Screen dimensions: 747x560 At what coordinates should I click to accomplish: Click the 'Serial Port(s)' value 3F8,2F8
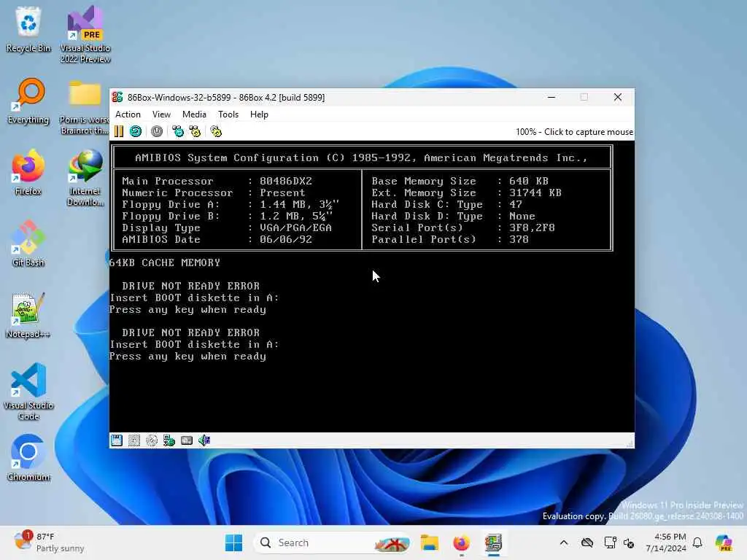coord(532,227)
